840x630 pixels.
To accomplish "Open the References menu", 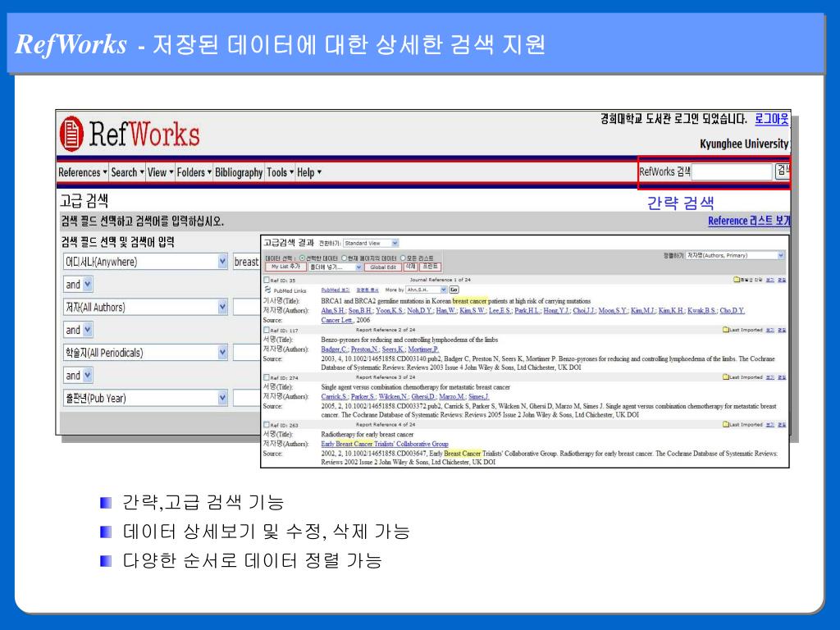I will click(83, 172).
